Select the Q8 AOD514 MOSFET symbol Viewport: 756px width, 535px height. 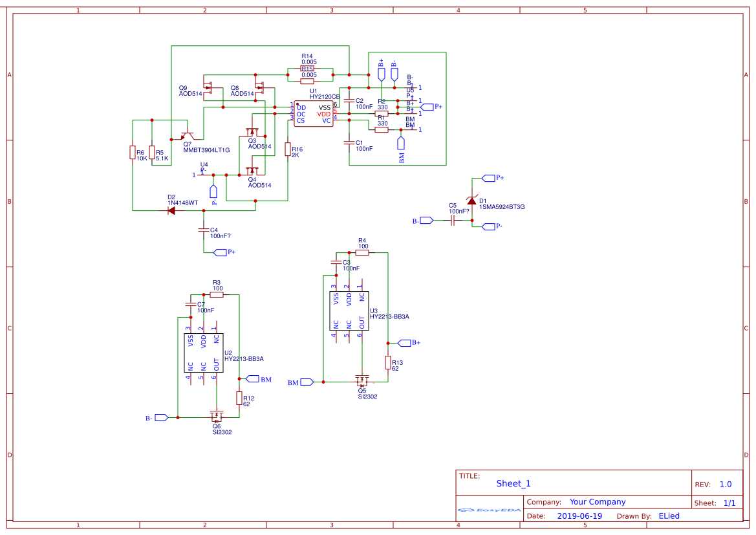(261, 88)
